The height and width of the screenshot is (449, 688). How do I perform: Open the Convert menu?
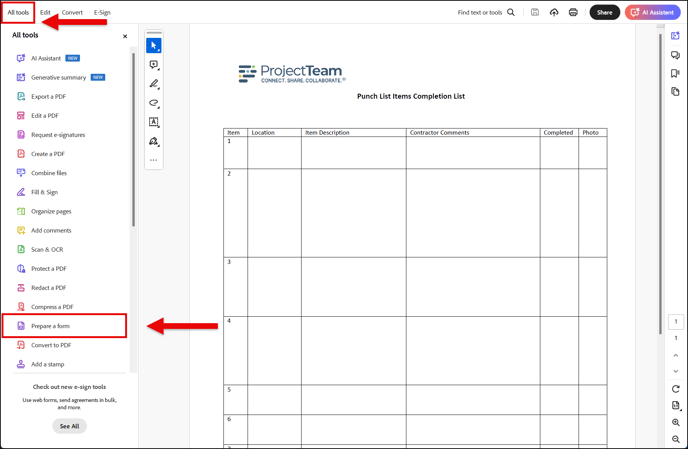(x=72, y=12)
